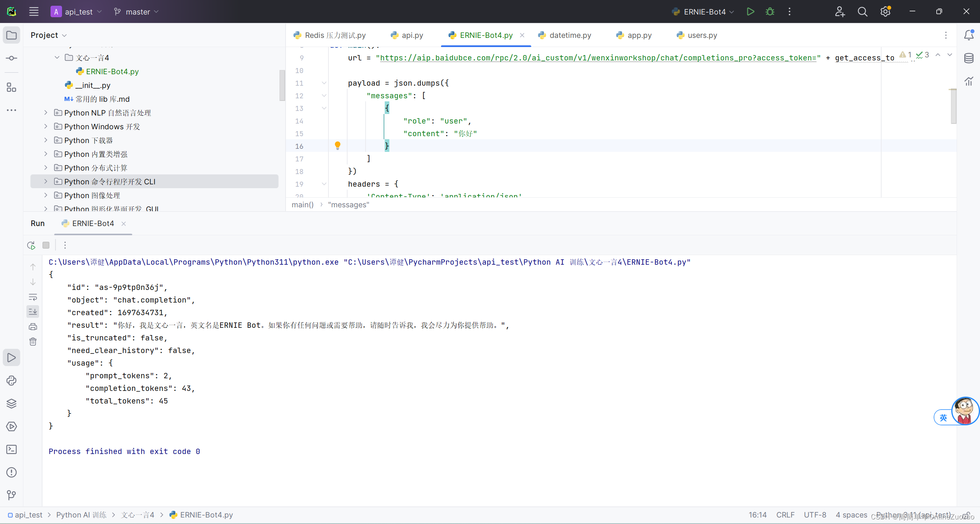Click api_test in navigation bar
The image size is (980, 524).
[25, 515]
